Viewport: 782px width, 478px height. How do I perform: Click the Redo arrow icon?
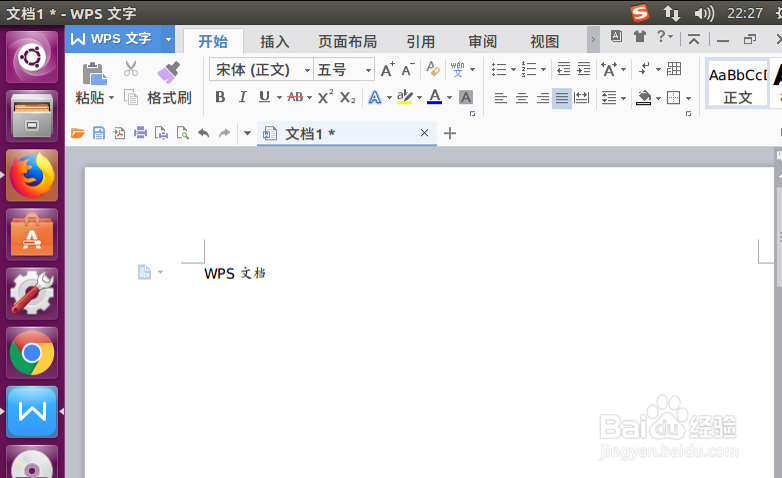[x=224, y=133]
